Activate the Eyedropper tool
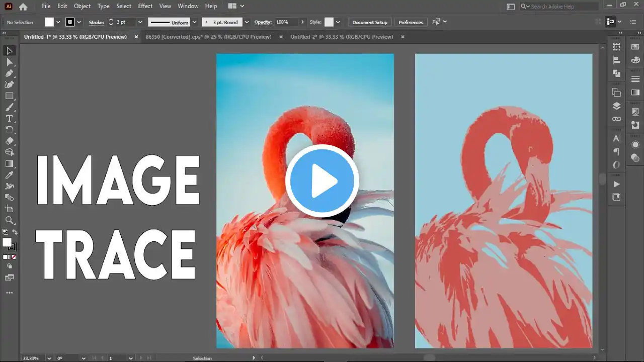Viewport: 644px width, 362px height. (x=9, y=175)
